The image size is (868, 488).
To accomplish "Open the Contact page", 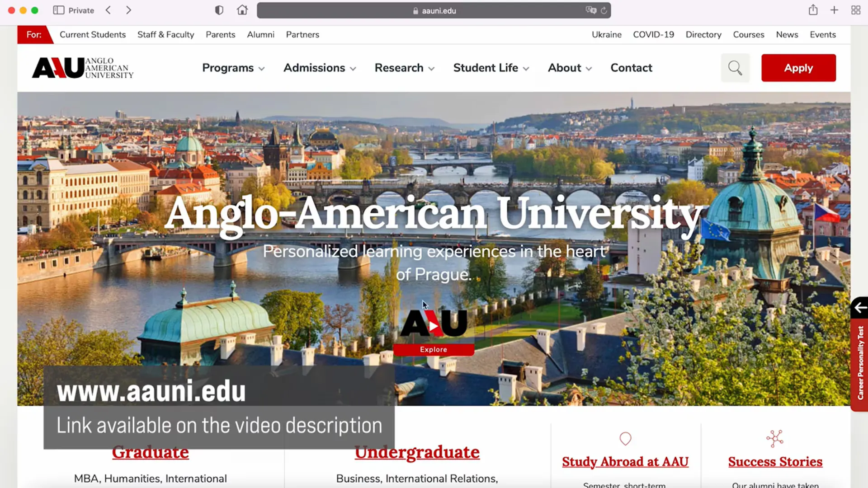I will (x=631, y=68).
